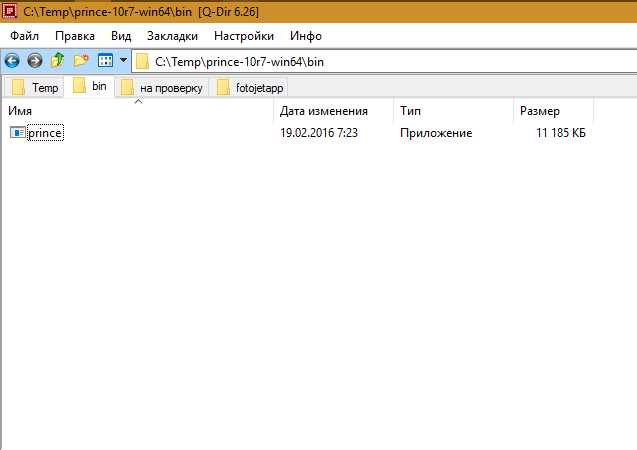Open the Инфо menu
The width and height of the screenshot is (637, 450).
pyautogui.click(x=306, y=36)
